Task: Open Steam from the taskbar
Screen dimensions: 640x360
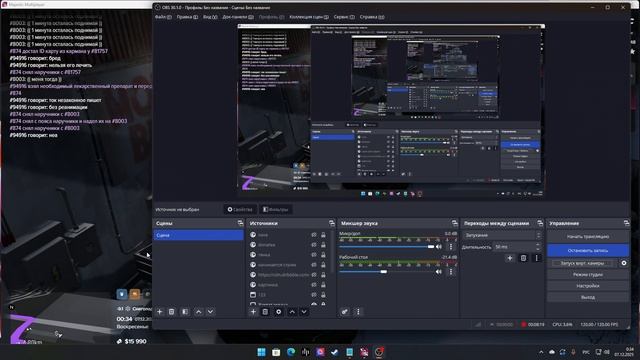Action: [x=335, y=352]
